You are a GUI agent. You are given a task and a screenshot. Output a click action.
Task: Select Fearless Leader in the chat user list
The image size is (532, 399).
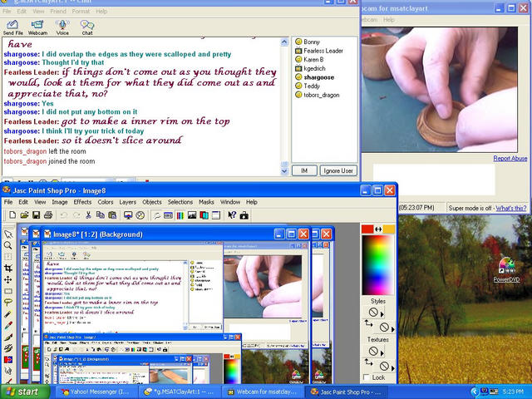click(319, 51)
